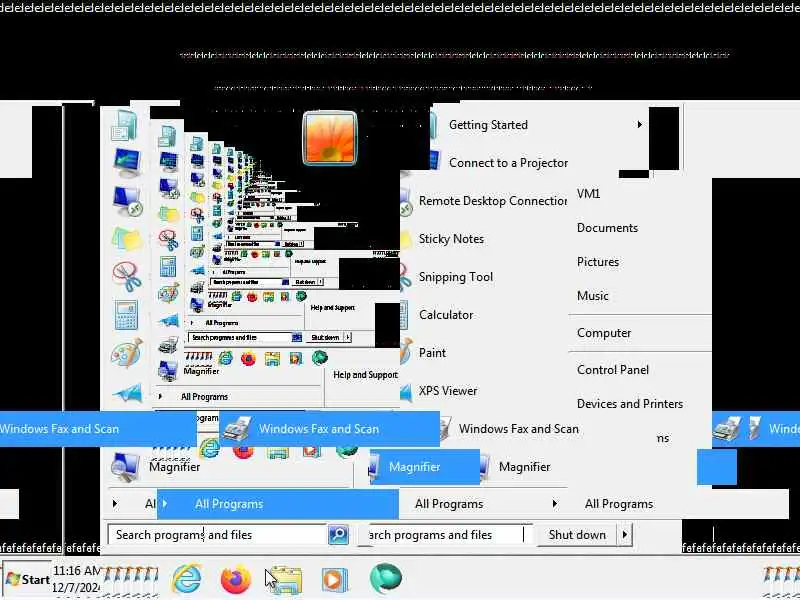800x600 pixels.
Task: Open Internet Explorer from the taskbar
Action: 187,579
